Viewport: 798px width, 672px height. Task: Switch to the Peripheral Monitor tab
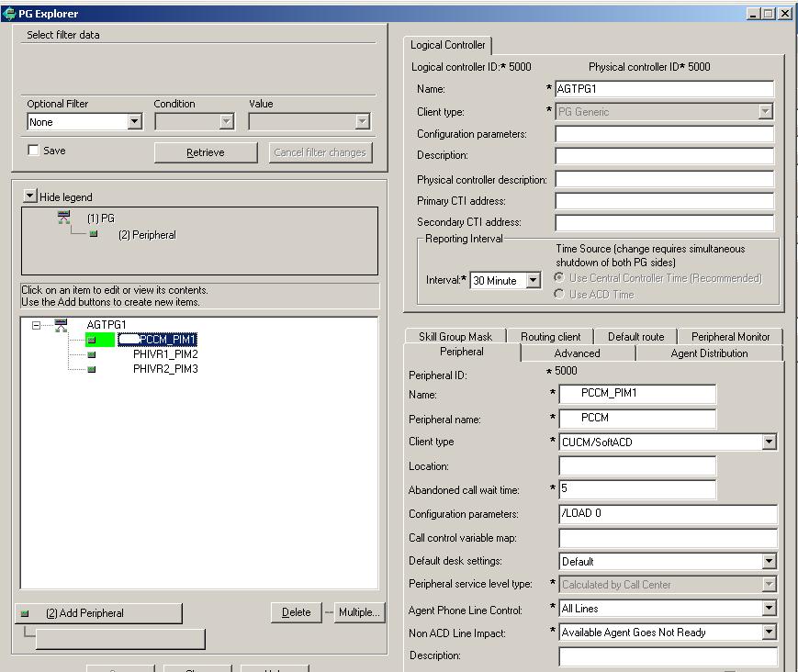point(730,336)
